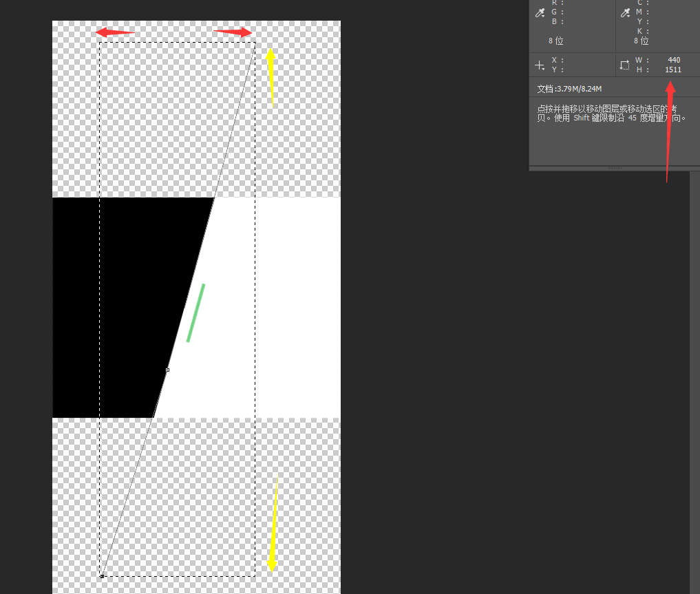Viewport: 700px width, 594px height.
Task: Click the path anchor point on the diagonal line
Action: (x=167, y=370)
